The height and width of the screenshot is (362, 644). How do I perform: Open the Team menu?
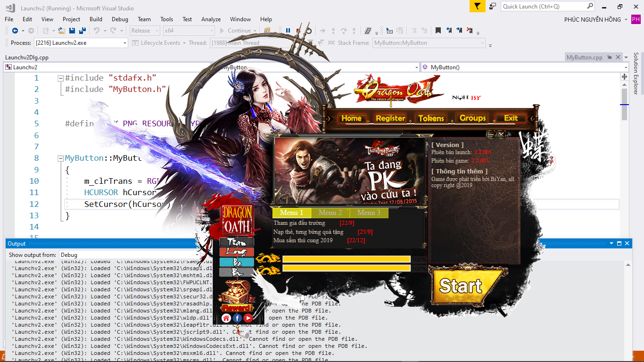(x=144, y=19)
